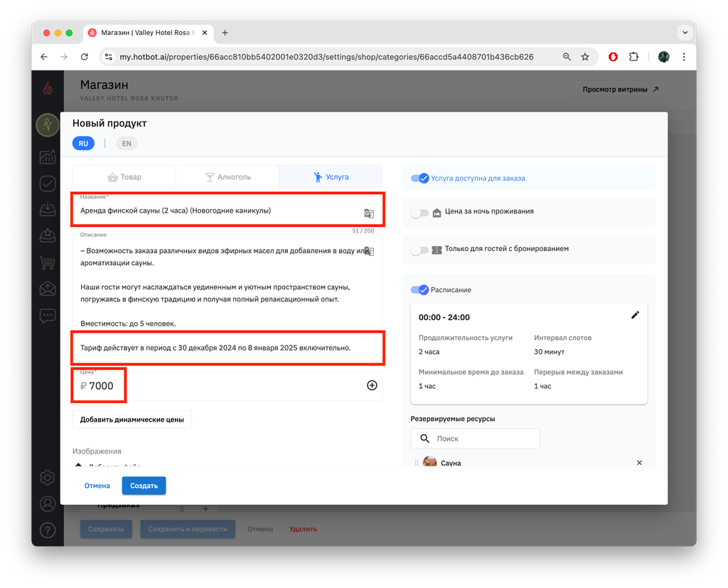Select the Услуга product type tab
728x588 pixels.
[331, 177]
